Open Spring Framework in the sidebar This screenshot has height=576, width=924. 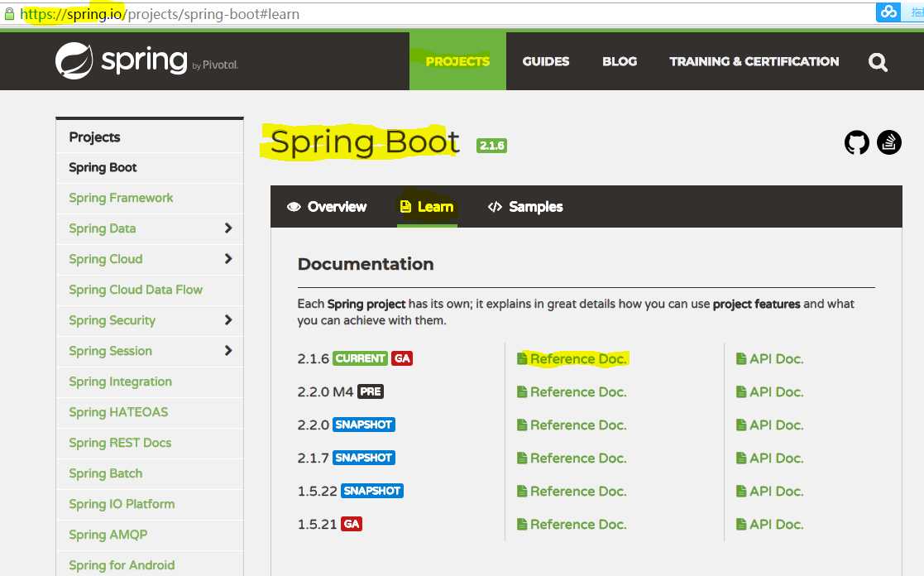pyautogui.click(x=121, y=198)
